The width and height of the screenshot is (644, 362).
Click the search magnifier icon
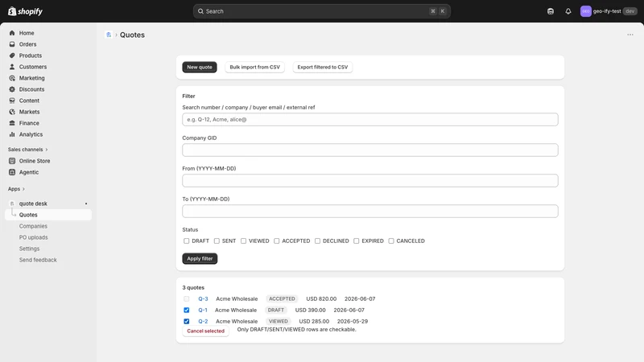coord(200,11)
